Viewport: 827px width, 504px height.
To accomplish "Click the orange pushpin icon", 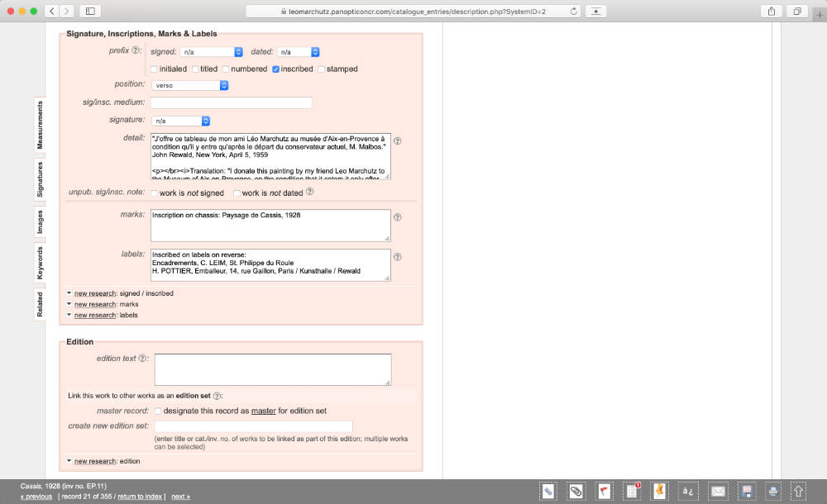I will click(x=660, y=492).
